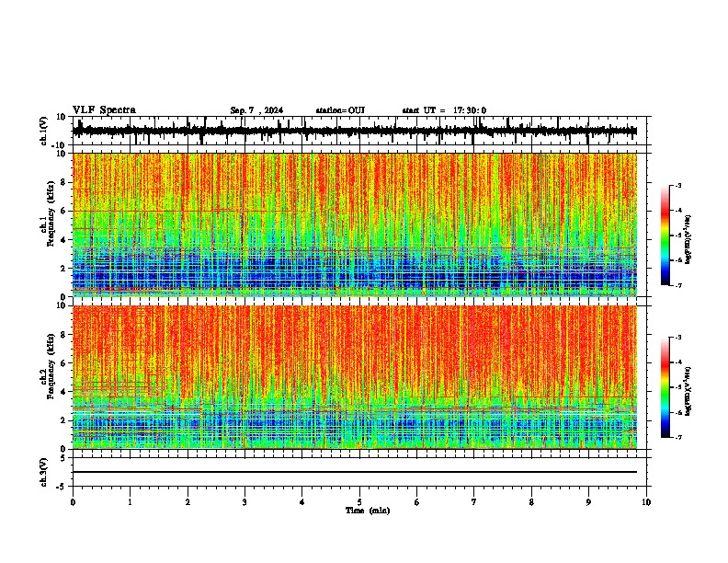Click the ch.1 colorbar label "-3"

point(678,185)
